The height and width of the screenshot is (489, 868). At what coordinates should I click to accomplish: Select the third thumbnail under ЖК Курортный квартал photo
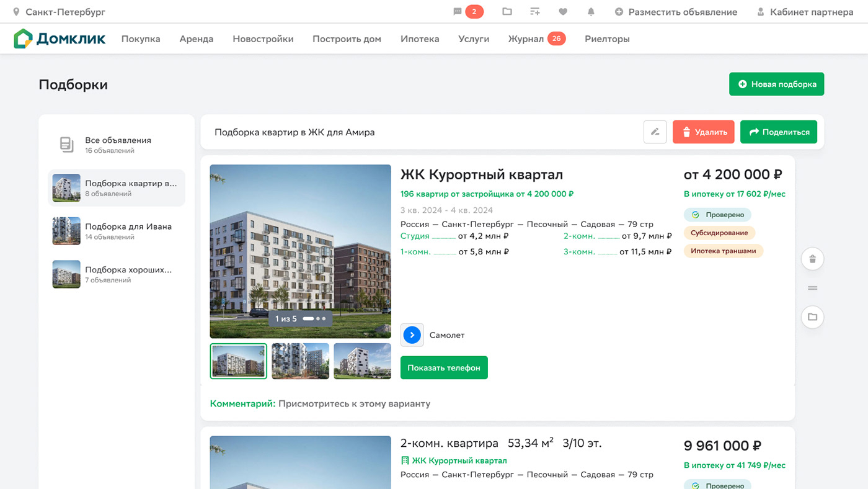tap(362, 361)
